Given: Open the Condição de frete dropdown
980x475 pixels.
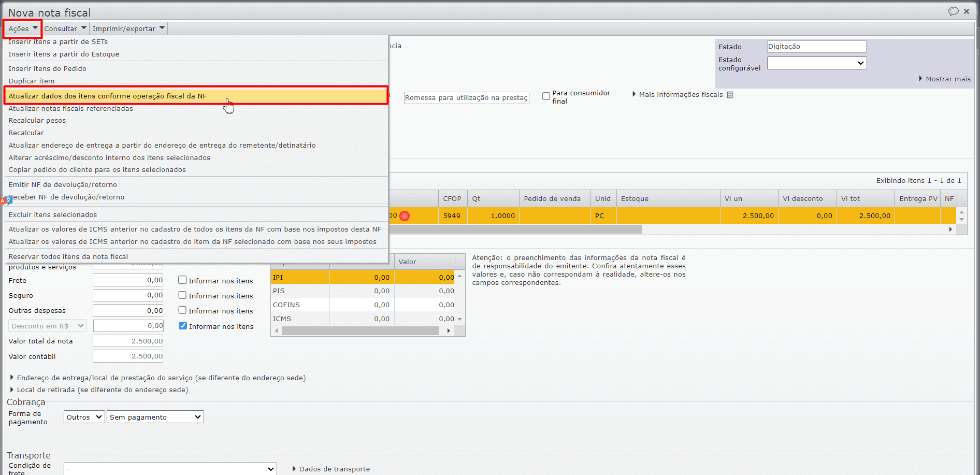Looking at the screenshot, I should point(170,469).
